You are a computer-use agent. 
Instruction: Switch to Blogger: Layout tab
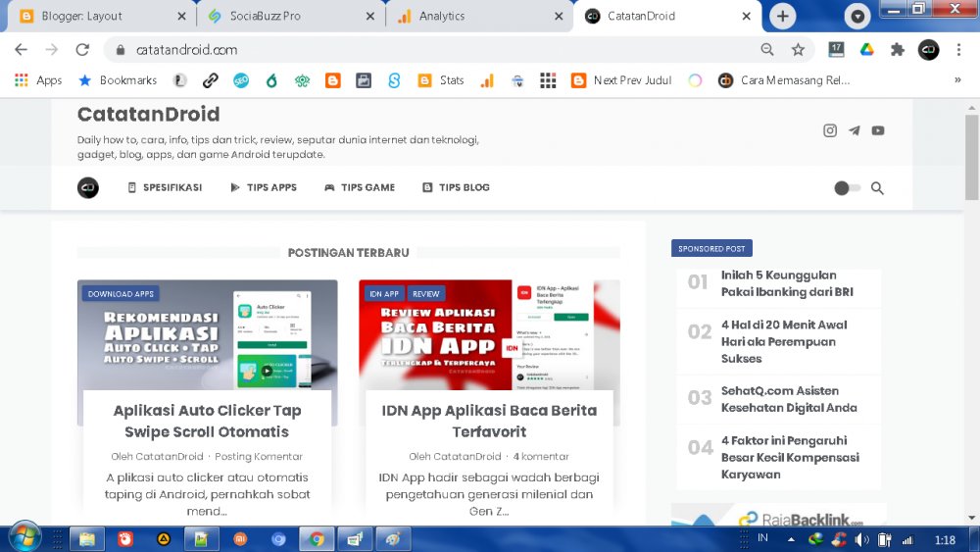pos(98,17)
